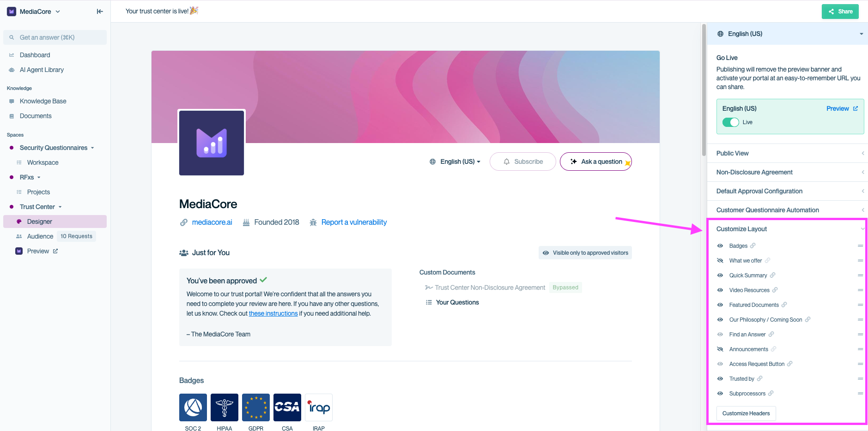Screen dimensions: 868x431
Task: Click the external-link icon beside right panel Preview
Action: (x=855, y=108)
